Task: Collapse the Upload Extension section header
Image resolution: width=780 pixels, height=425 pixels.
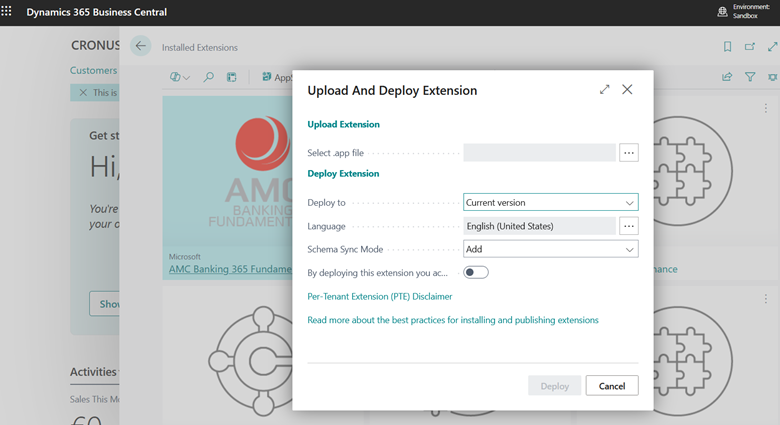Action: click(343, 125)
